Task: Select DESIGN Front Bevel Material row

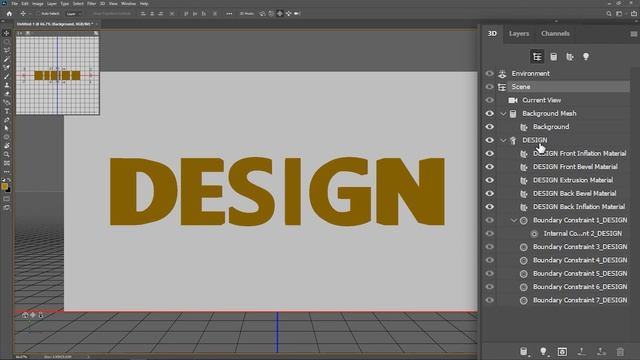Action: click(x=575, y=167)
